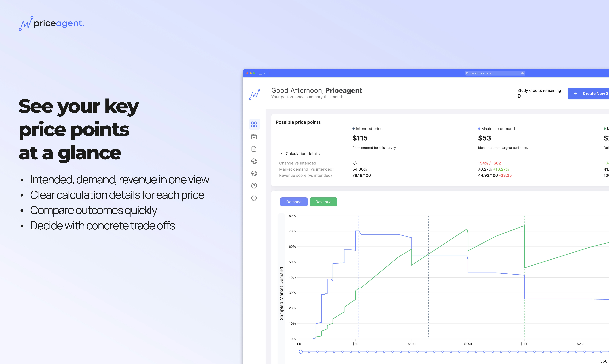Screen dimensions: 609x364
Task: Click the new document plus icon
Action: coord(254,149)
